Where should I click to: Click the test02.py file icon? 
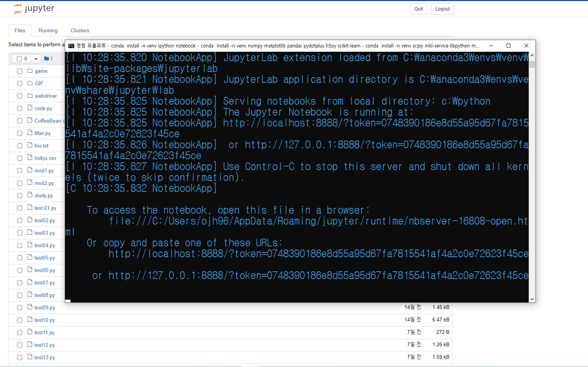tap(30, 220)
